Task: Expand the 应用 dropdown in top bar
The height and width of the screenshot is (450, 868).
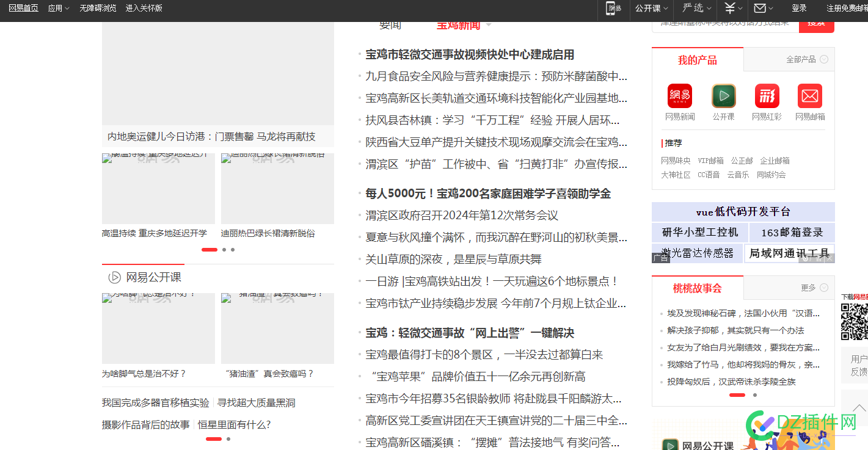Action: click(59, 8)
